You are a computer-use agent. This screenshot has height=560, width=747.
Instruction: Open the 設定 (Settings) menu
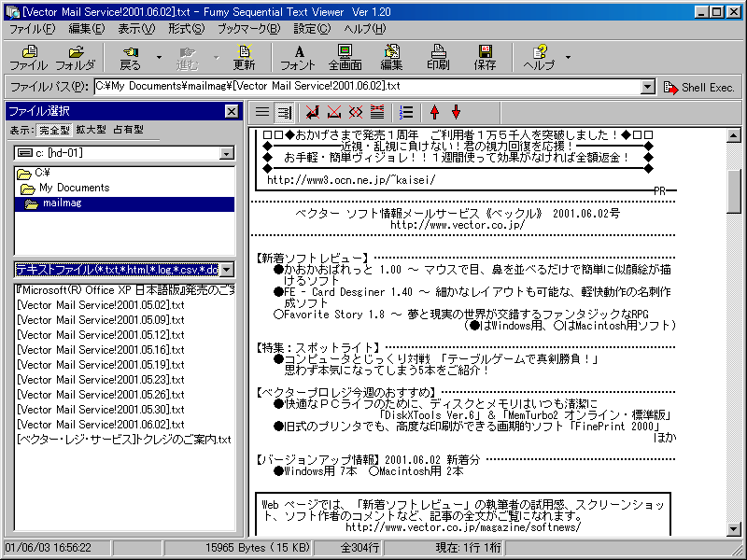click(x=312, y=29)
